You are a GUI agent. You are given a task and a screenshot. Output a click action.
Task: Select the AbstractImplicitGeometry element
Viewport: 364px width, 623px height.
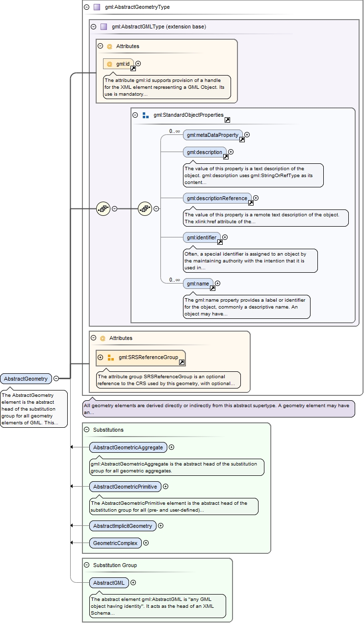tap(123, 526)
